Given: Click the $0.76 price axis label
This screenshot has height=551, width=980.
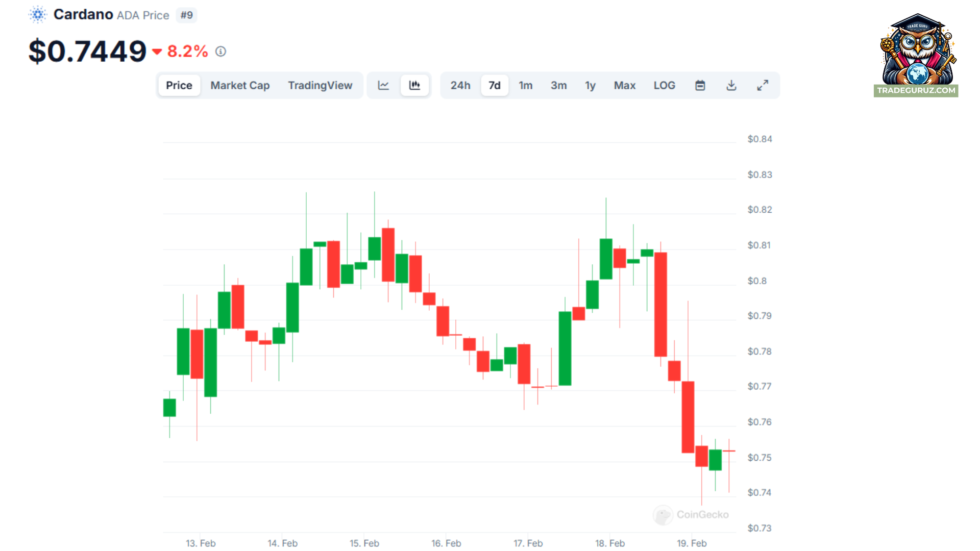Looking at the screenshot, I should click(760, 422).
